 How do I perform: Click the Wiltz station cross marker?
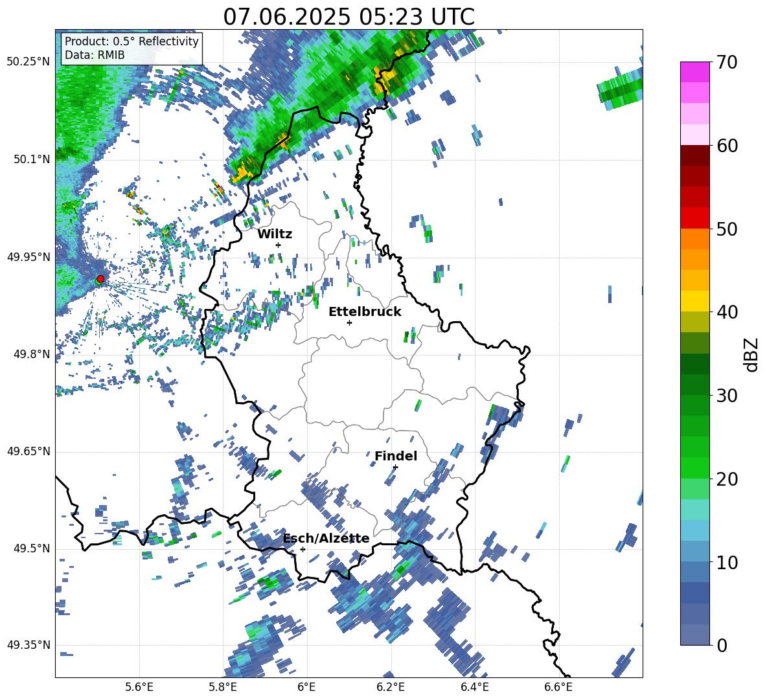[279, 245]
